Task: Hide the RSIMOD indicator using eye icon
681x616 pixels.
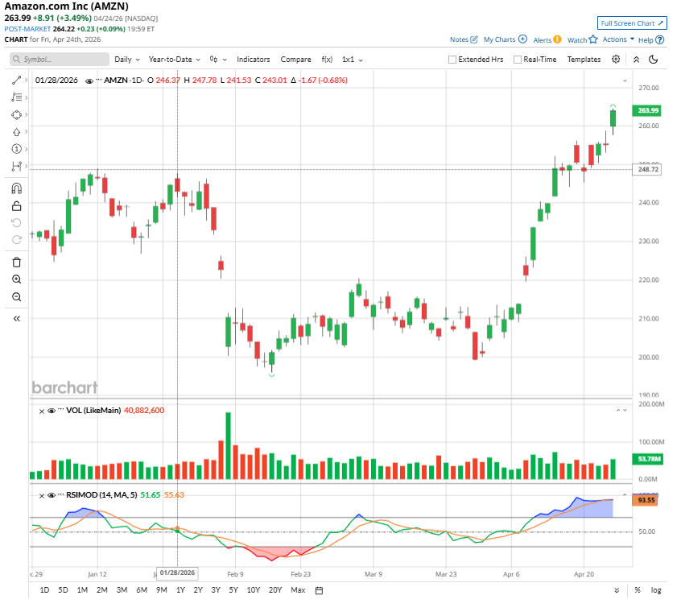Action: [x=52, y=495]
